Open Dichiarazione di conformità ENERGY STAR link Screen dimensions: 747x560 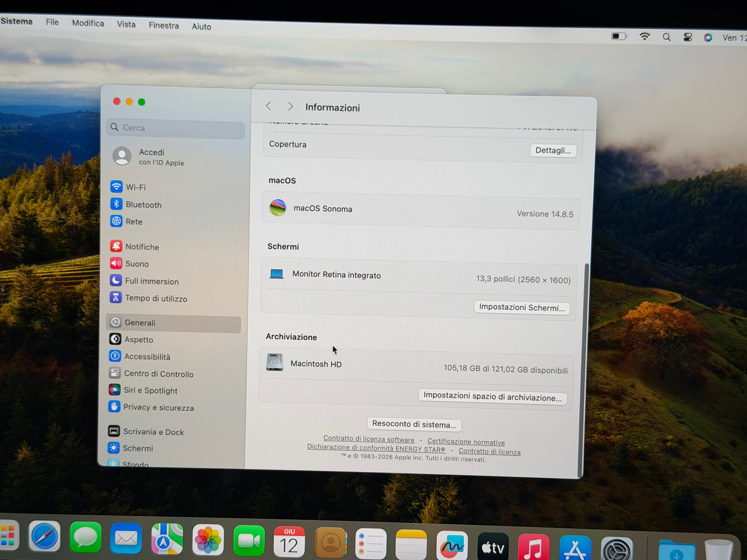click(376, 448)
